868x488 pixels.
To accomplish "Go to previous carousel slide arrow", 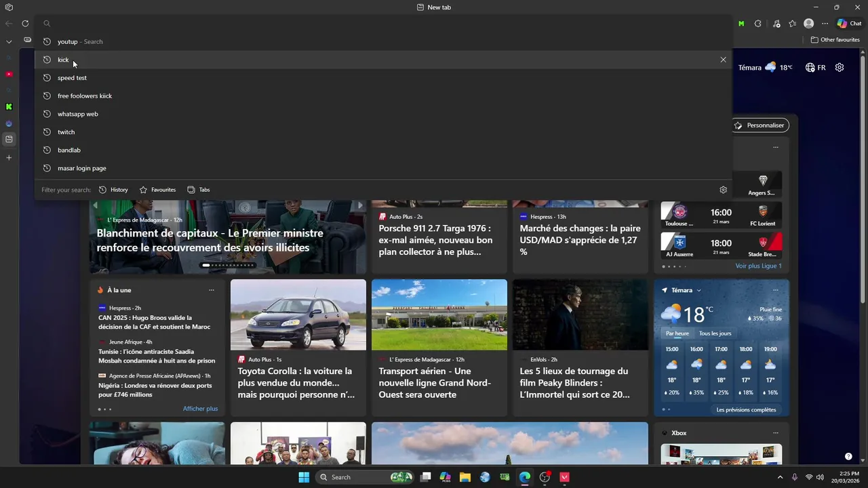I will [x=96, y=205].
